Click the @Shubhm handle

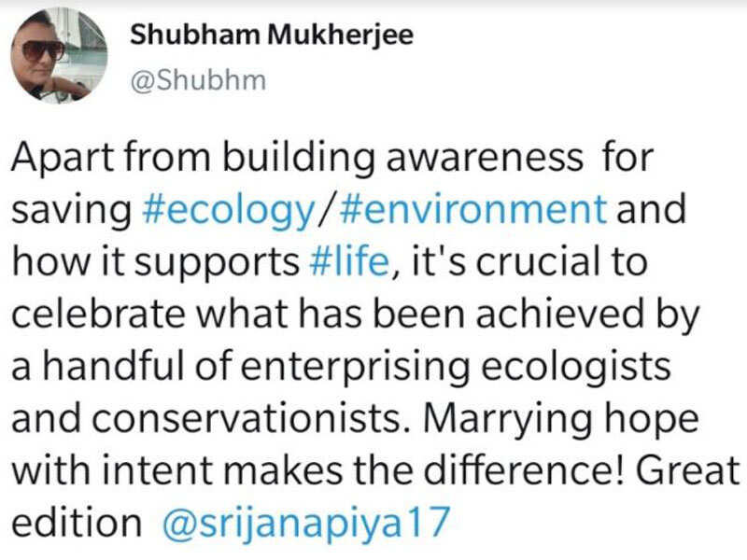pos(198,80)
